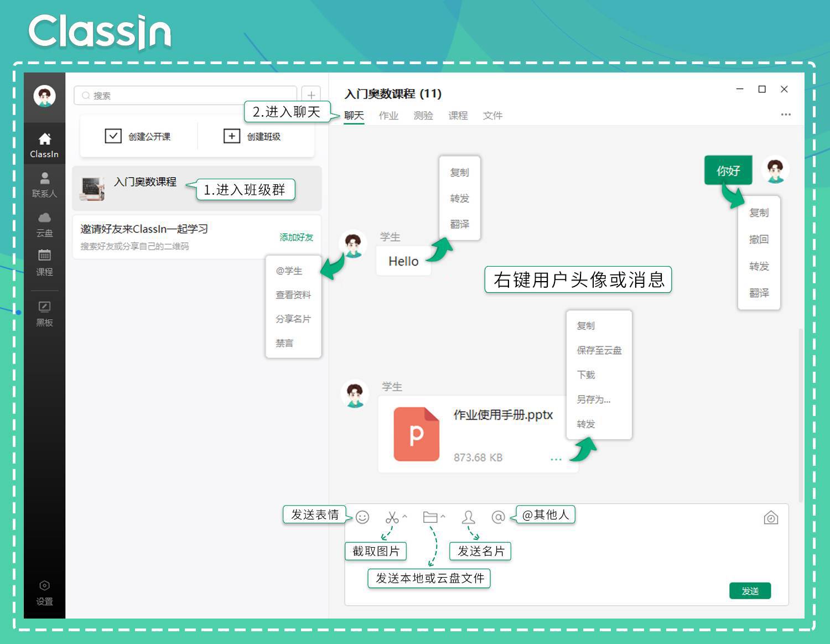
Task: Expand the file source caret beside folder
Action: click(x=443, y=517)
